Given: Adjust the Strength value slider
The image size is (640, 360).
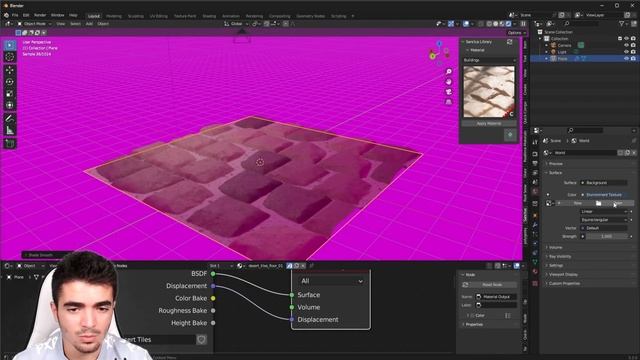Looking at the screenshot, I should point(607,236).
